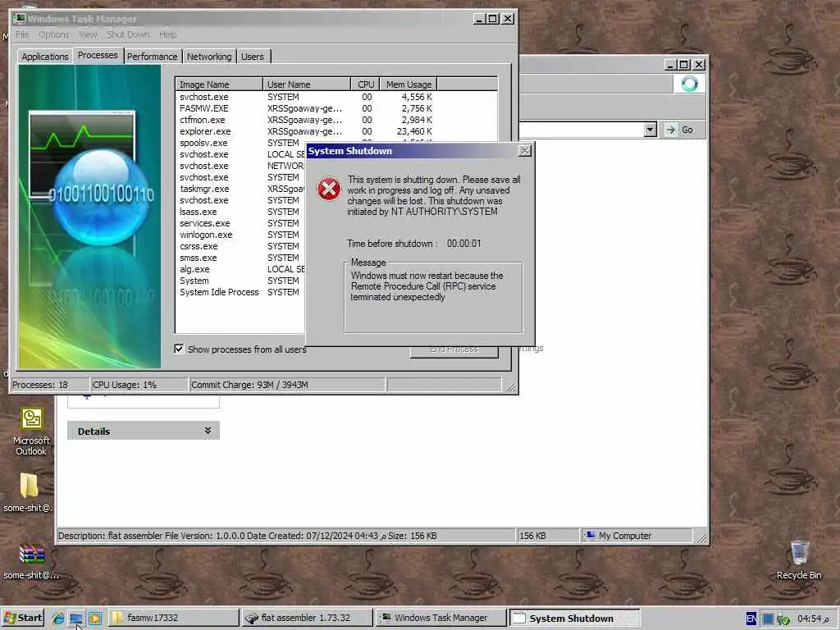The image size is (840, 630).
Task: Toggle Show processes from all users checkbox
Action: 179,349
